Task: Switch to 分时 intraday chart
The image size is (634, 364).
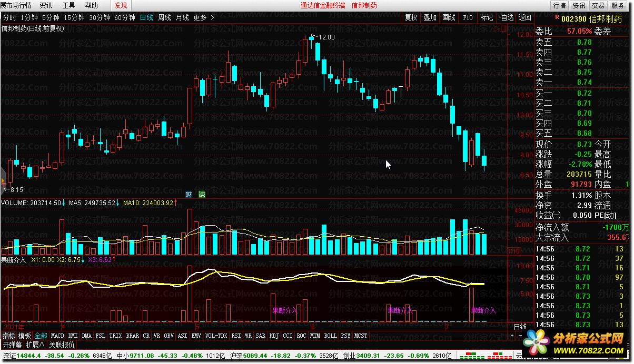Action: pos(9,17)
